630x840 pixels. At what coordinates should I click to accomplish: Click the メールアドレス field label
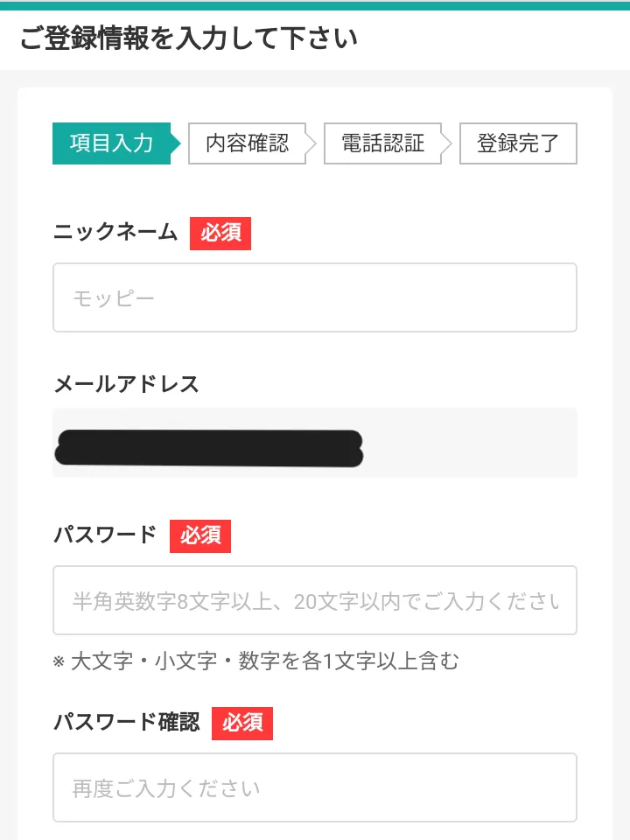pos(126,384)
